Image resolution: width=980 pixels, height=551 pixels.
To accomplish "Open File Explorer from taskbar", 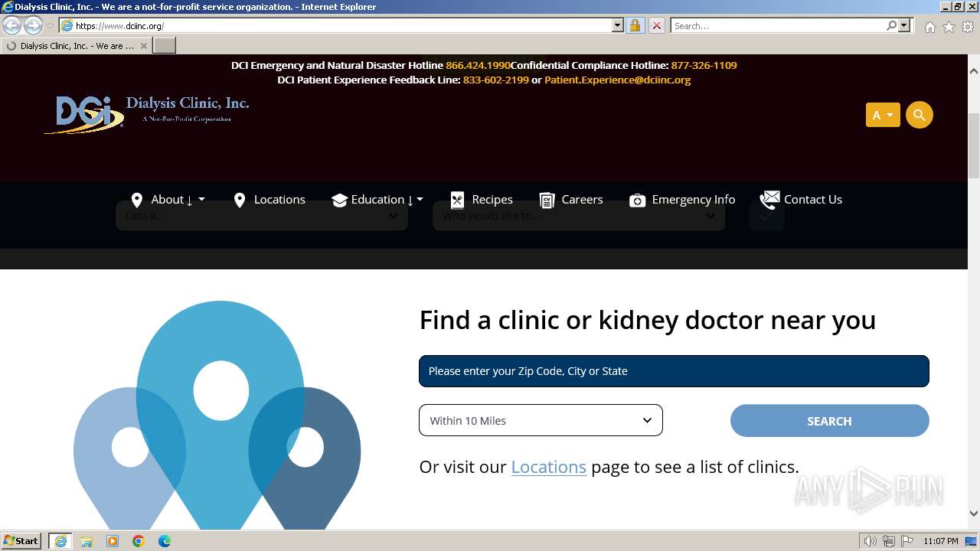I will tap(87, 541).
